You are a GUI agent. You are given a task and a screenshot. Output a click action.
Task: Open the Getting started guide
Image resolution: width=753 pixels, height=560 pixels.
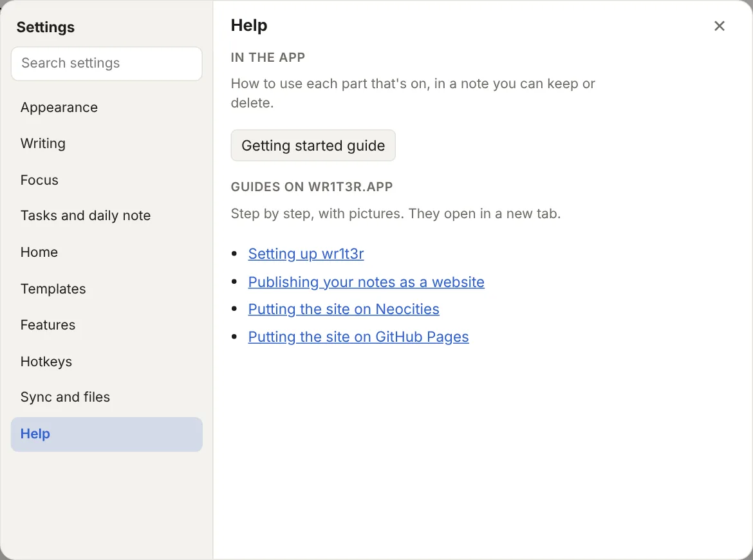[x=313, y=145]
